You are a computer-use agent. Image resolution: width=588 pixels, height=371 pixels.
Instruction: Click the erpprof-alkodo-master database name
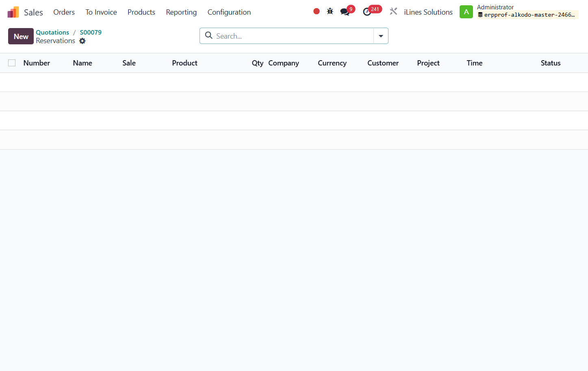point(527,15)
